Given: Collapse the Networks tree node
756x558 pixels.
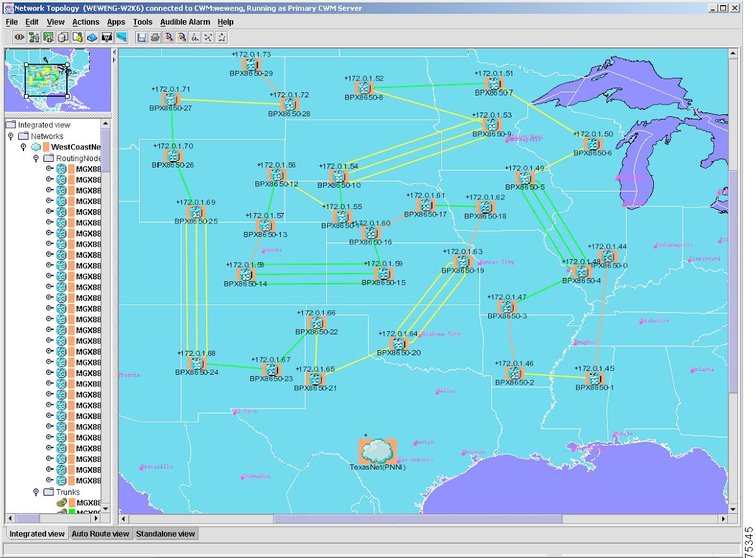Looking at the screenshot, I should click(x=10, y=136).
